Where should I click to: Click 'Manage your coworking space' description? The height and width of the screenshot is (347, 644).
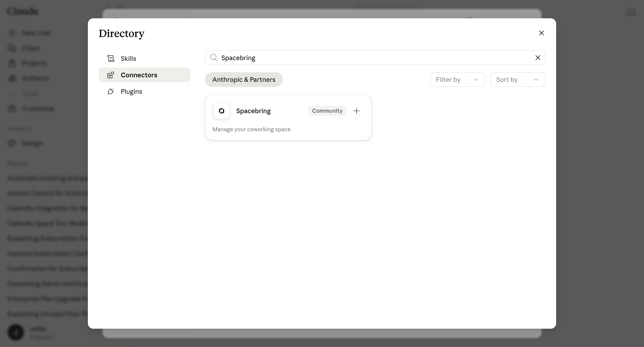click(x=251, y=129)
